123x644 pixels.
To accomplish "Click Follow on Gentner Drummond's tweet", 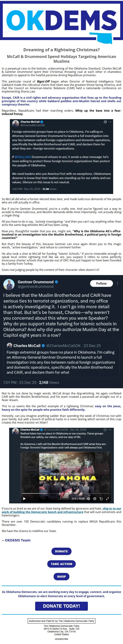I will coord(101,283).
